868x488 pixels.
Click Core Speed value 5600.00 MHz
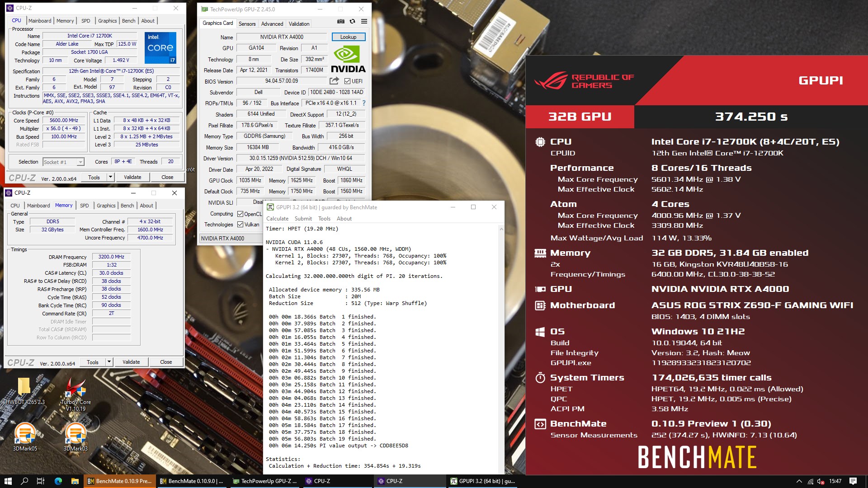click(64, 121)
